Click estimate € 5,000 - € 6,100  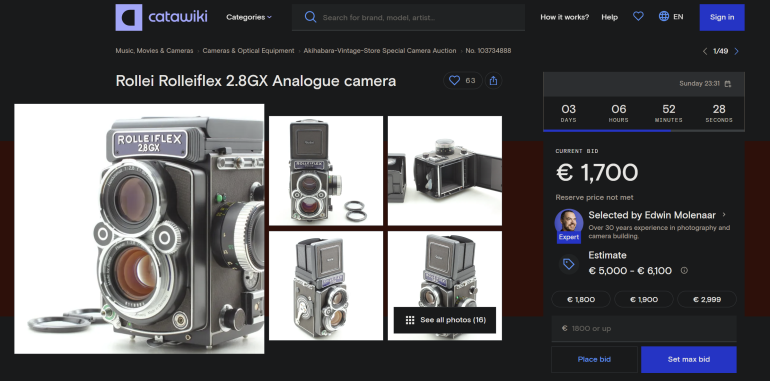pos(630,271)
